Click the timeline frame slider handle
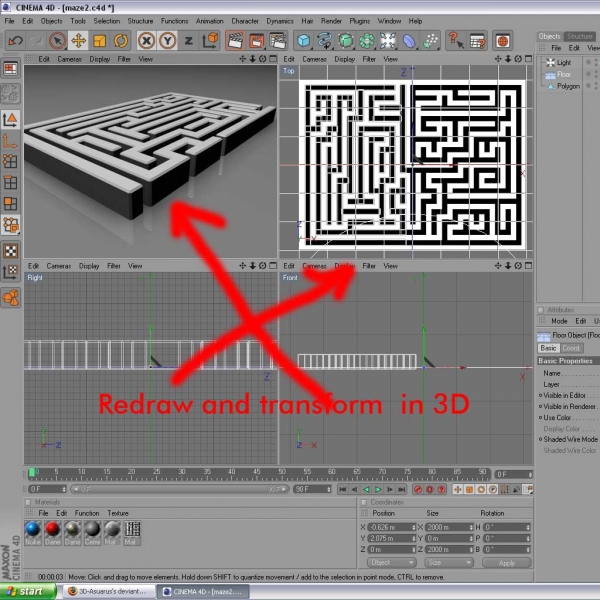This screenshot has height=600, width=600. click(x=32, y=473)
